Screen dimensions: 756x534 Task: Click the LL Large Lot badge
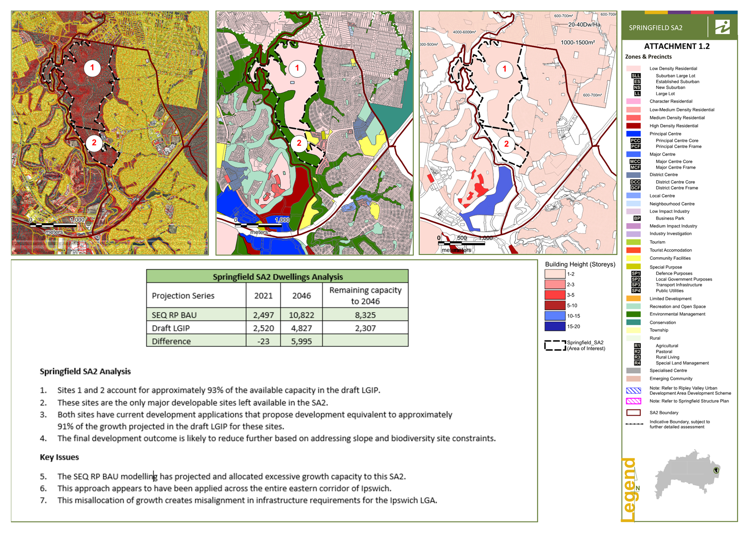(637, 94)
